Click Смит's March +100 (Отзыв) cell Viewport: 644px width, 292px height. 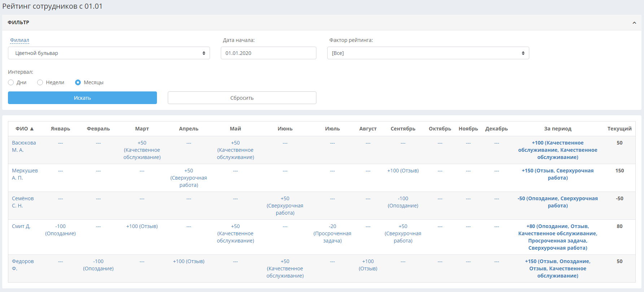(x=142, y=226)
